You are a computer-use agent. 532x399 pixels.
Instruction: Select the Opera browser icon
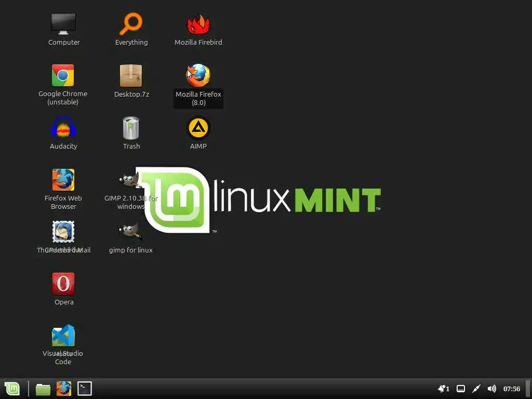63,284
